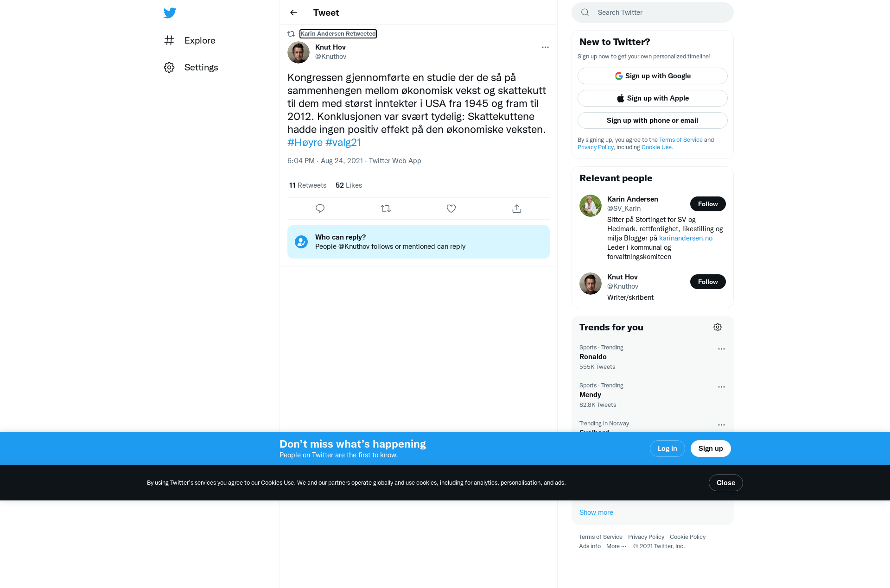Open the karinandersen.no link

coord(686,238)
